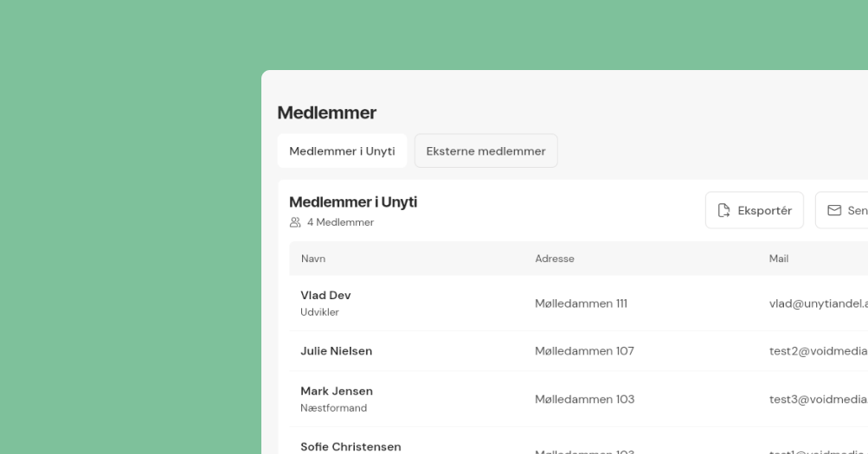Click the Mail column header
The height and width of the screenshot is (454, 868).
click(779, 259)
